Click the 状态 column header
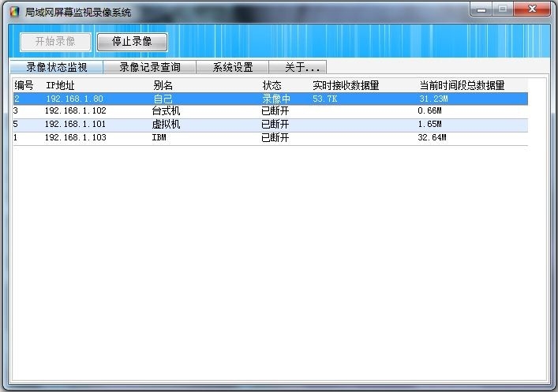Screen dimensions: 558x392 click(272, 85)
